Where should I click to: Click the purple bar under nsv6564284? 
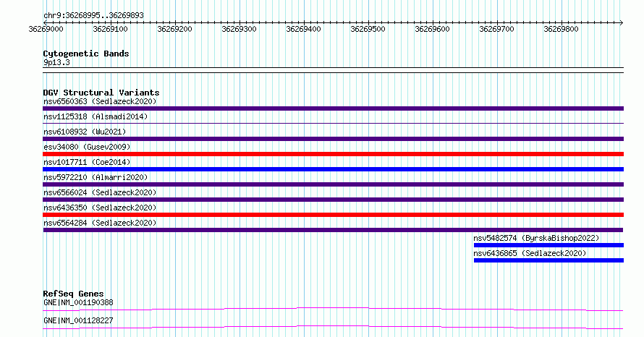coord(333,230)
